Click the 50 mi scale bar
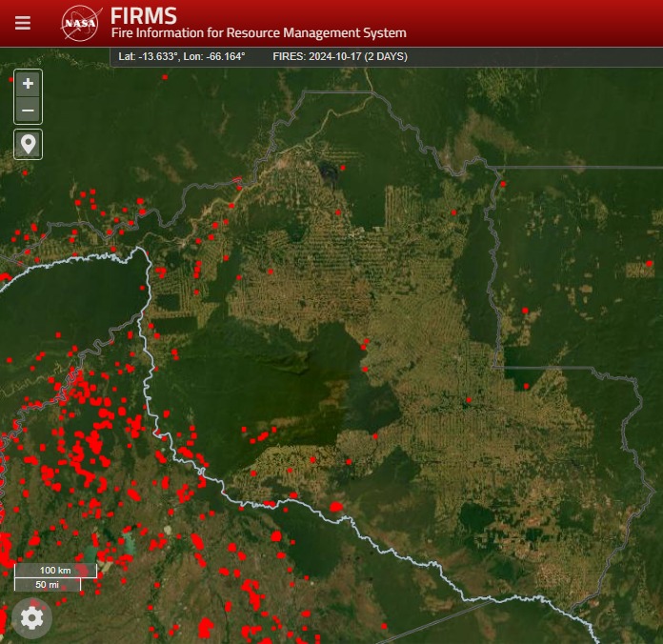Image resolution: width=663 pixels, height=644 pixels. point(48,584)
